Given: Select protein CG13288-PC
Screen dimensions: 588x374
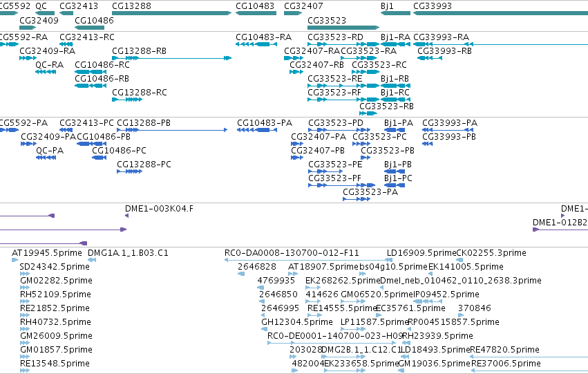Looking at the screenshot, I should [130, 172].
